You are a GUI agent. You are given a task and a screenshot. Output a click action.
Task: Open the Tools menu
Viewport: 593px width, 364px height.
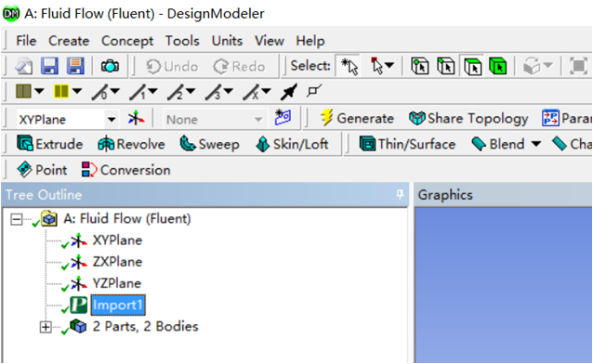(x=182, y=41)
